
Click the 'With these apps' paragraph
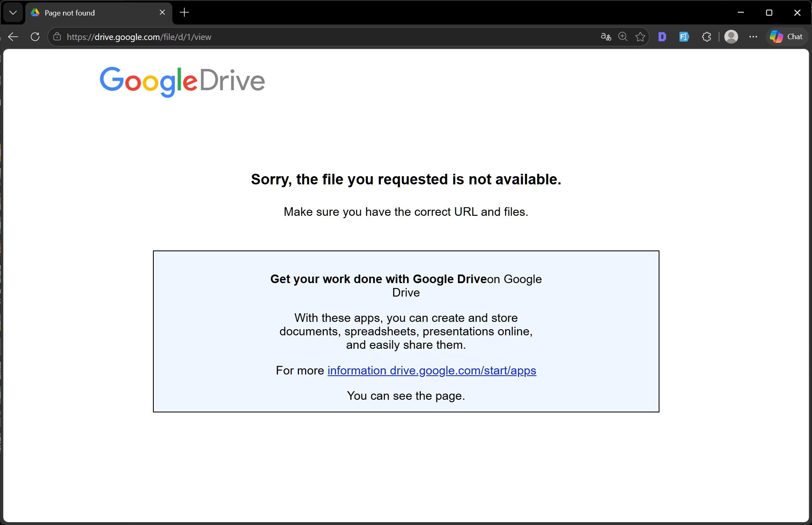click(406, 331)
